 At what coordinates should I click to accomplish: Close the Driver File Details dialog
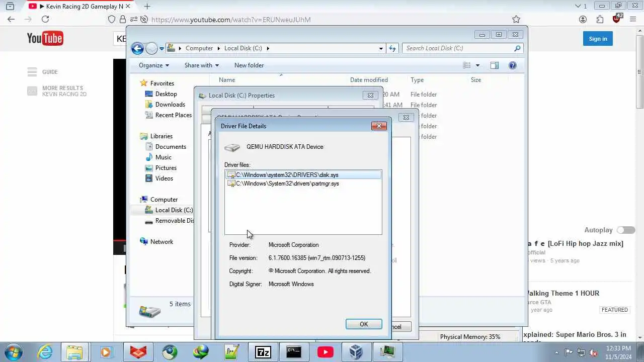click(x=379, y=126)
